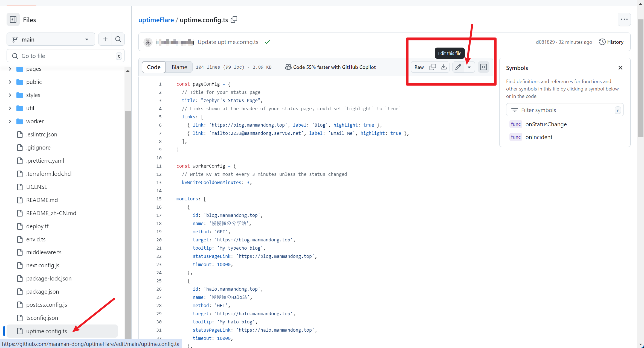Close the Symbols panel
This screenshot has height=348, width=644.
point(620,68)
